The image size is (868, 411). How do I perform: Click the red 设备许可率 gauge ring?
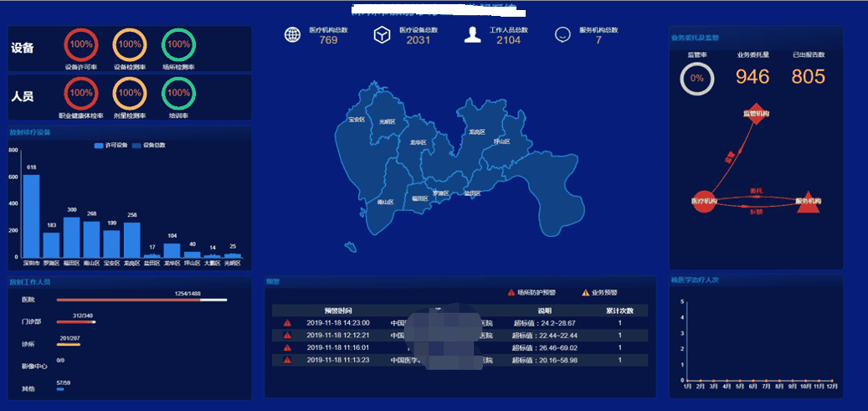(81, 44)
